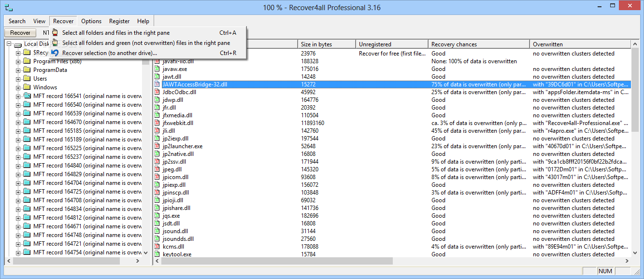
Task: Click the red file icon next to kcms.dll
Action: click(157, 247)
